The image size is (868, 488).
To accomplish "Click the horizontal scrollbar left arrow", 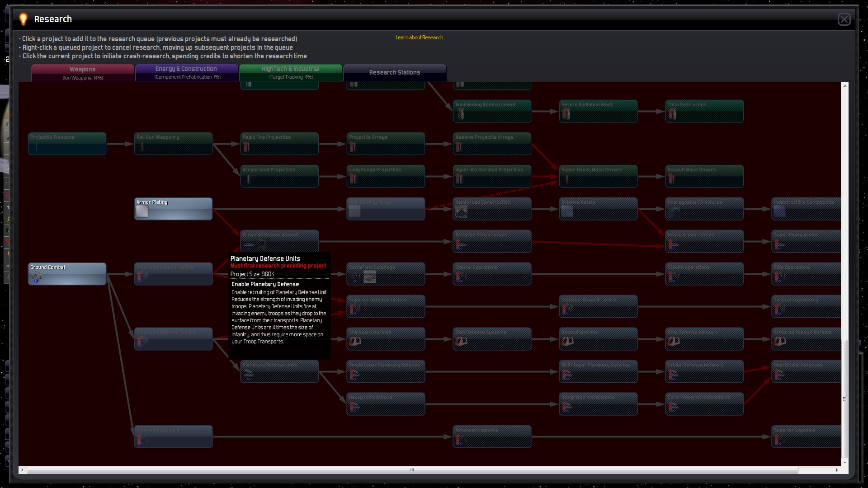I will (23, 470).
